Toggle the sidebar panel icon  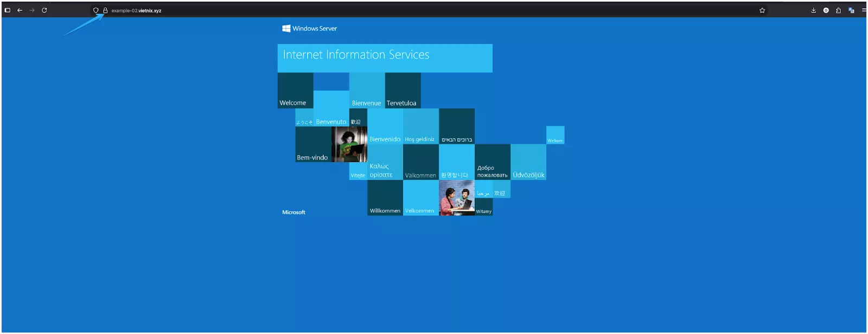[x=8, y=10]
